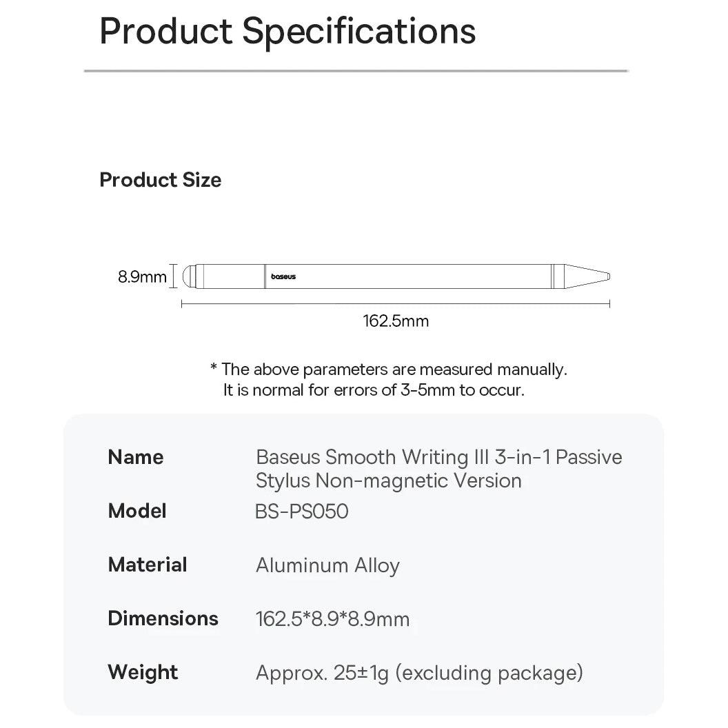Screen dimensions: 728x728
Task: Click the BS-PS050 model number
Action: tap(302, 512)
